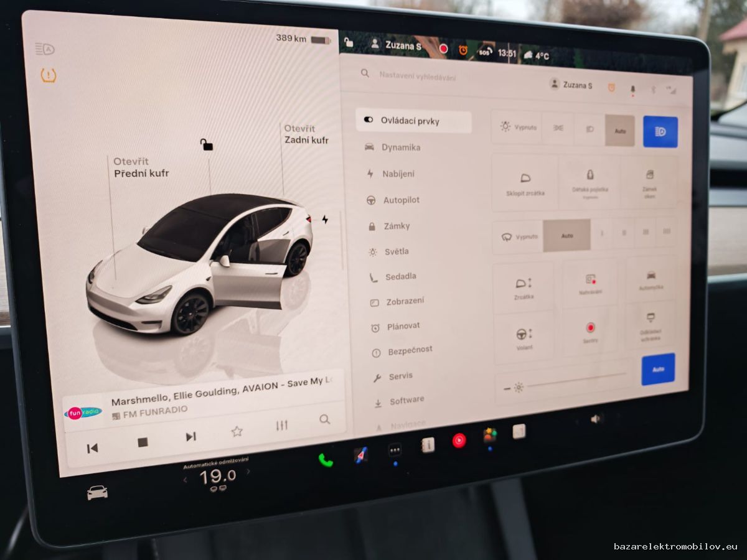This screenshot has height=560, width=747.
Task: Select wiper speed level III
Action: pos(645,232)
